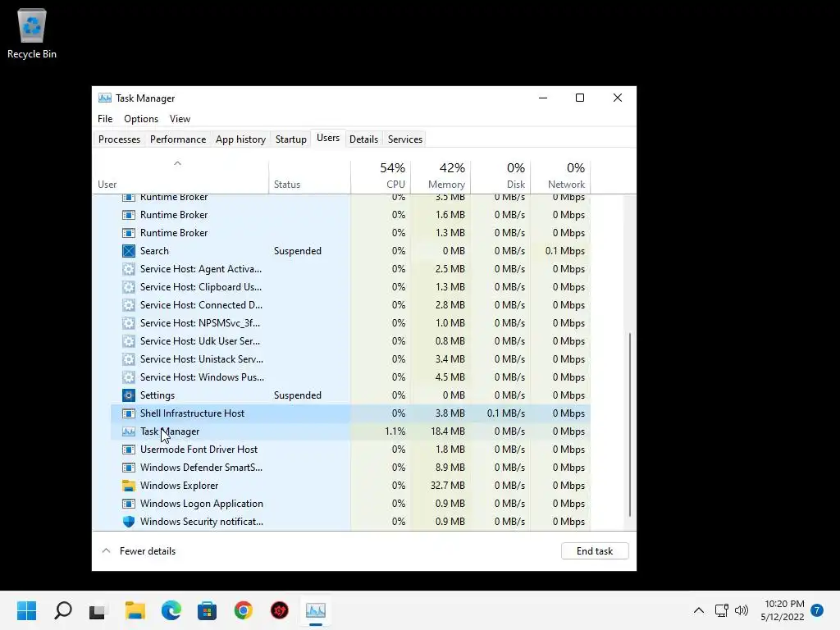Click the Search process icon
This screenshot has height=630, width=840.
tap(129, 251)
